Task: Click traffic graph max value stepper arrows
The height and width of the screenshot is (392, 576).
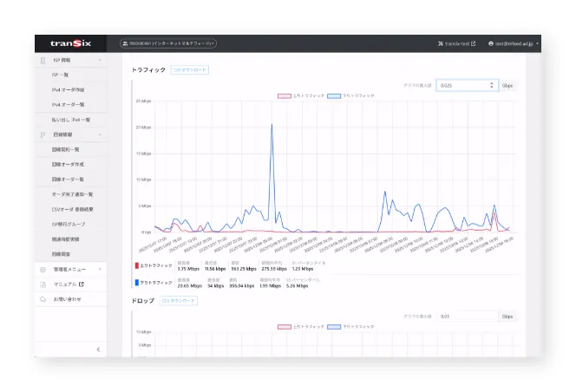Action: point(492,86)
